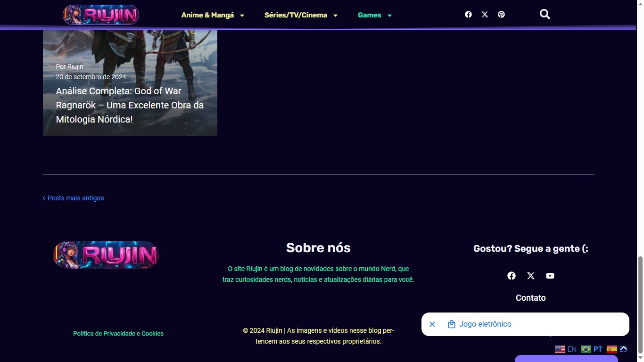Click the footer X (Twitter) icon

tap(531, 276)
